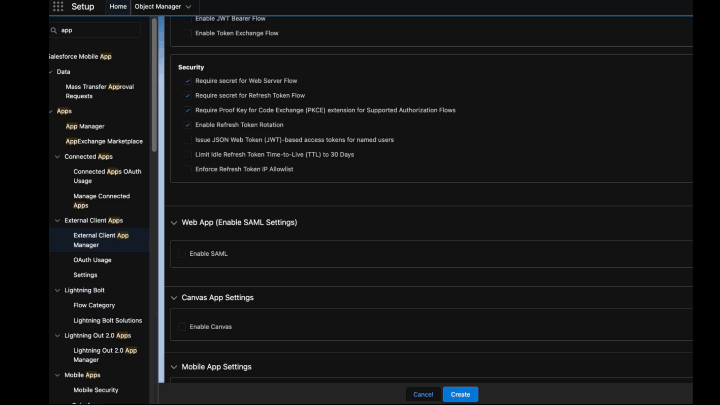Screen dimensions: 720x405
Task: Click the Cancel button
Action: click(423, 394)
